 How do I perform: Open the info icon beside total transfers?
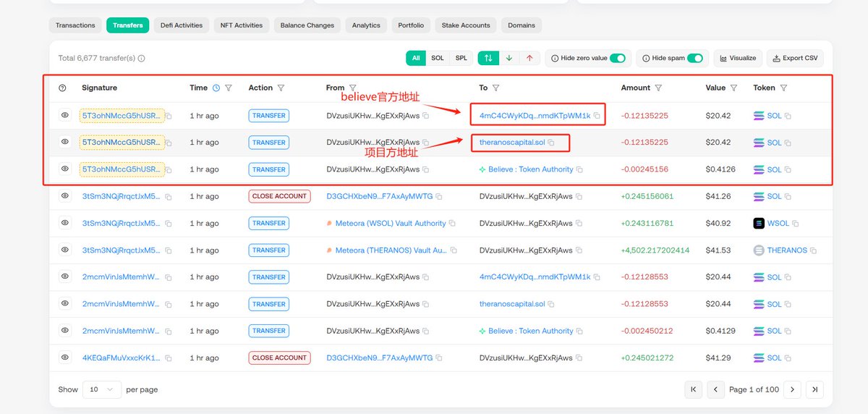click(x=142, y=59)
